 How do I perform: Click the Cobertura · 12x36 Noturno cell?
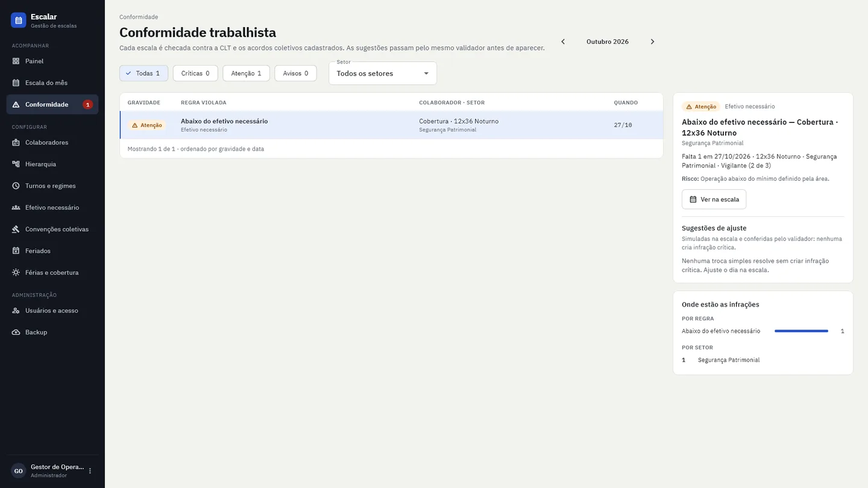(x=459, y=121)
